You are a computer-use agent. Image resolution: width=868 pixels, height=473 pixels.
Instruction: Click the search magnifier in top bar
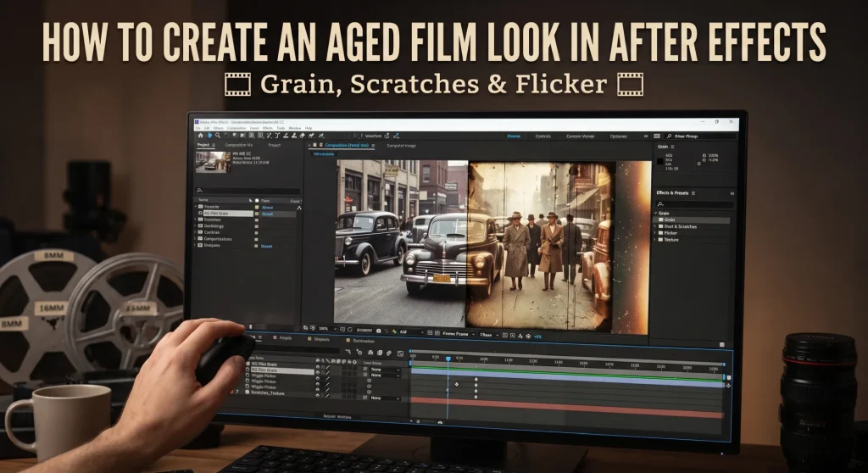670,136
